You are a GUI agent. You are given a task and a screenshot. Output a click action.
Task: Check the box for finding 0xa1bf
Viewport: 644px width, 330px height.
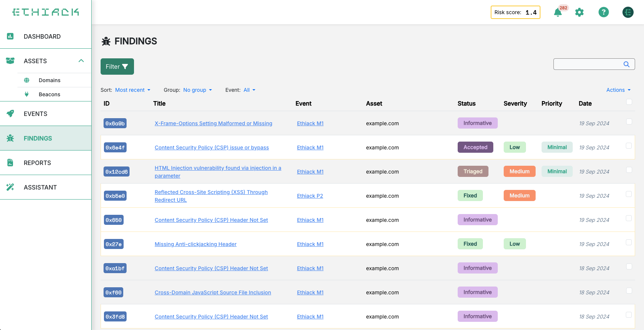629,266
